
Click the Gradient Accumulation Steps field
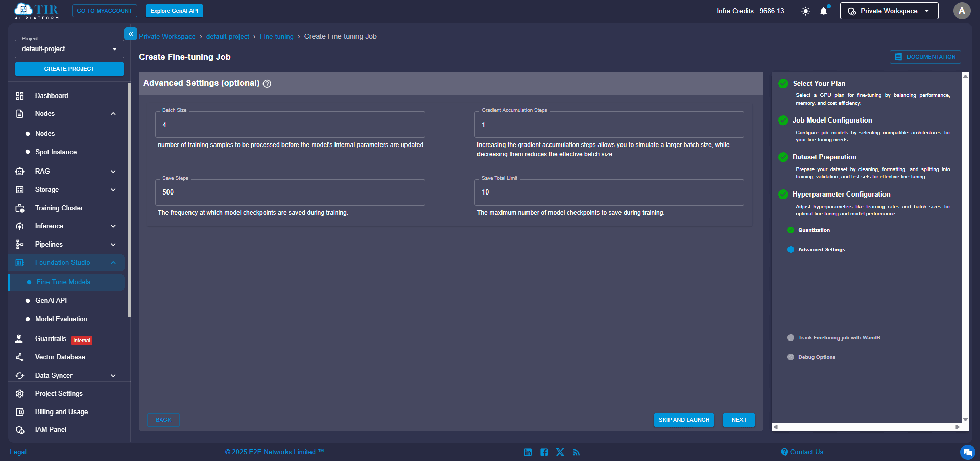(x=609, y=125)
